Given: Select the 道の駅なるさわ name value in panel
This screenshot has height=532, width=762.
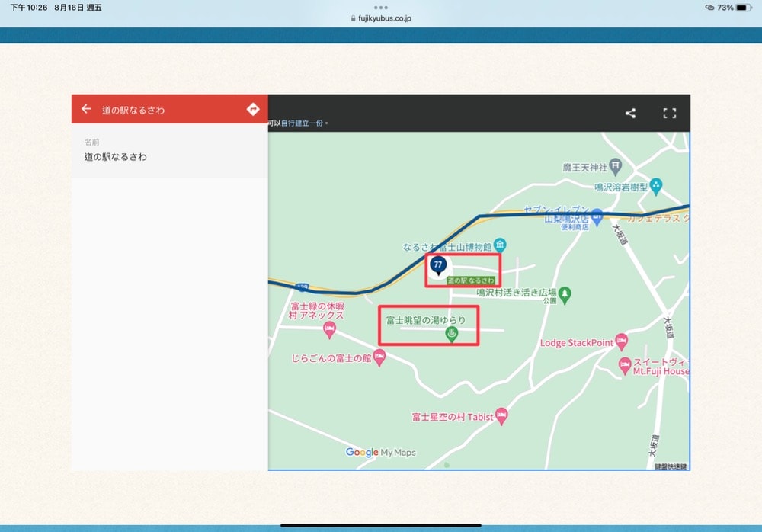Looking at the screenshot, I should (116, 156).
